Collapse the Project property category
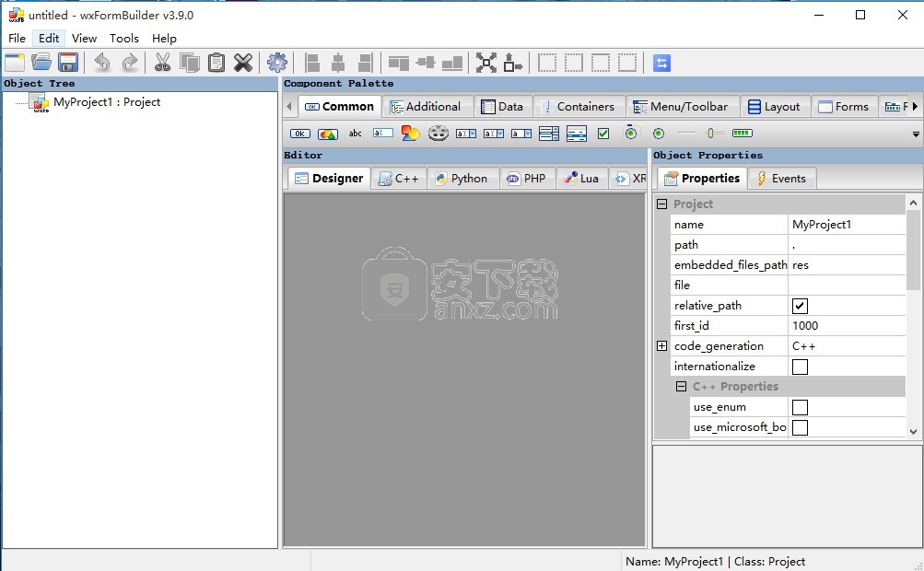Image resolution: width=924 pixels, height=571 pixels. 661,204
